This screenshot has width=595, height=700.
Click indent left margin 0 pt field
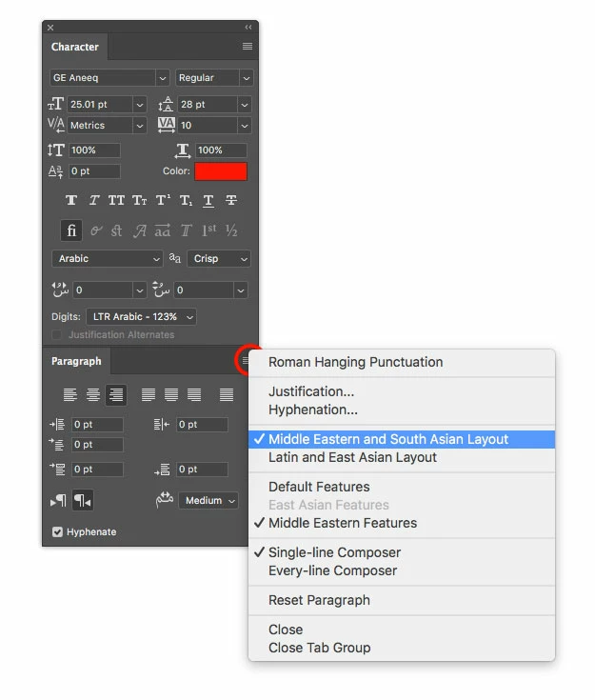coord(97,425)
